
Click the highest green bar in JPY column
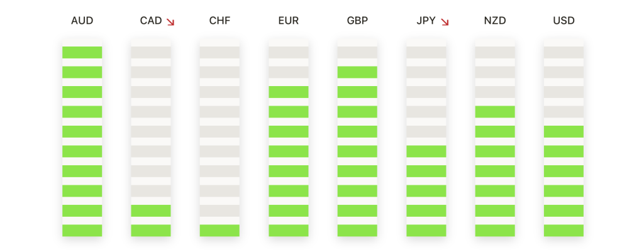426,151
